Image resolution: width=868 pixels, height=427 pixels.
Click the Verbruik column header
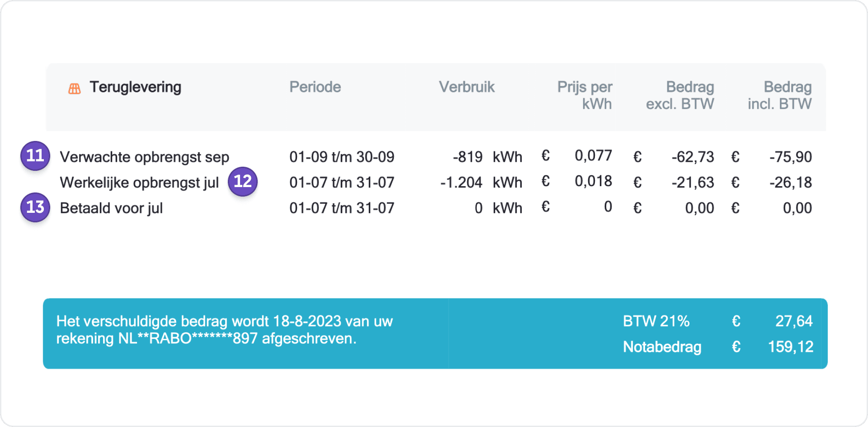point(467,87)
